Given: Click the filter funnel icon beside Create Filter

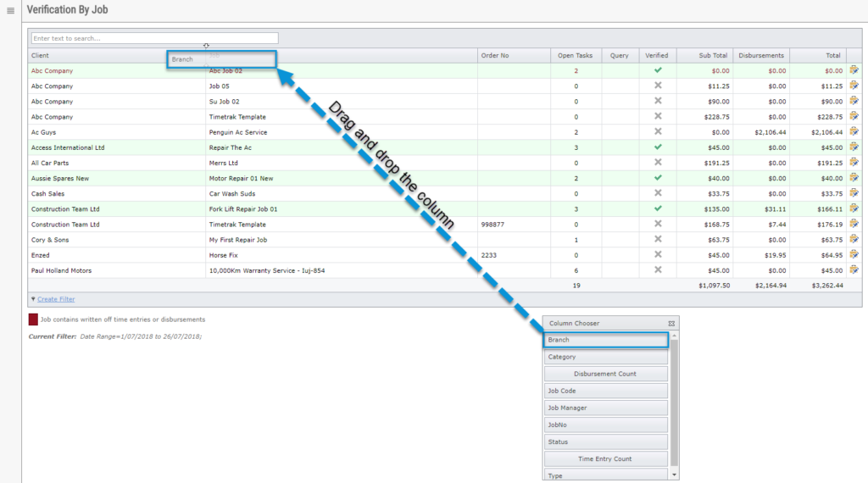Looking at the screenshot, I should (x=33, y=299).
